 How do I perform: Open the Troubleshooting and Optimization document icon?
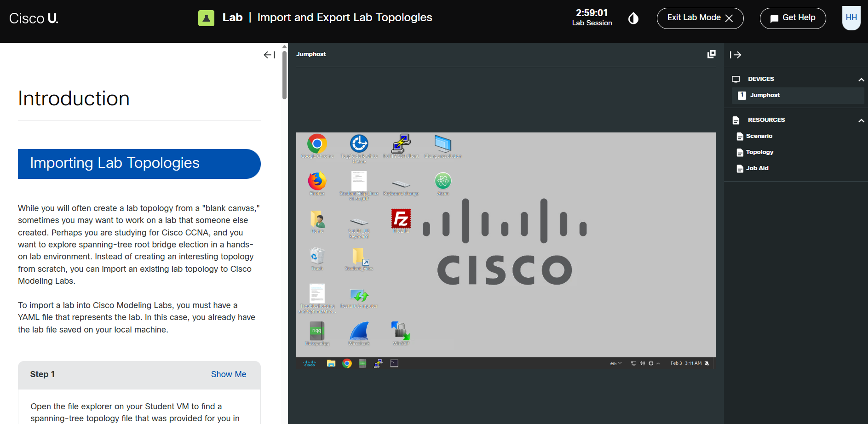tap(317, 299)
